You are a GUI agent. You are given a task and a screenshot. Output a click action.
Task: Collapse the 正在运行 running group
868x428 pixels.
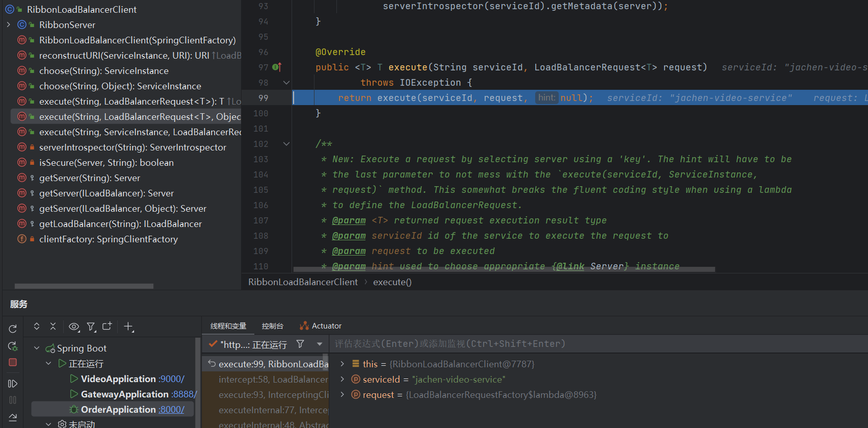48,363
